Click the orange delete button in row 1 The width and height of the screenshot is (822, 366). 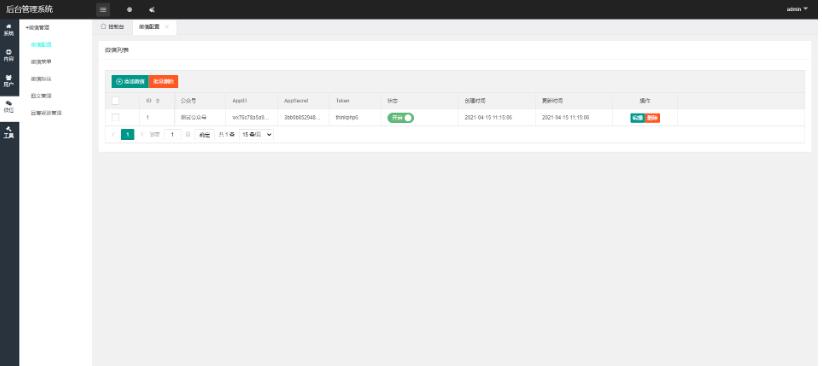[x=652, y=118]
